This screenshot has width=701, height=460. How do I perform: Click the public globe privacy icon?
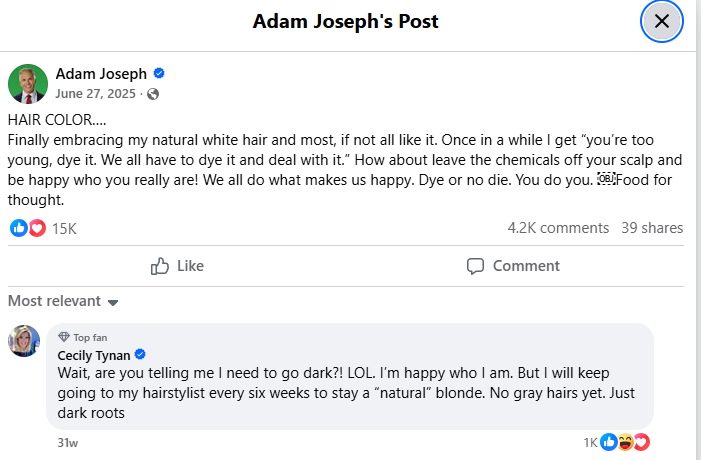coord(153,94)
